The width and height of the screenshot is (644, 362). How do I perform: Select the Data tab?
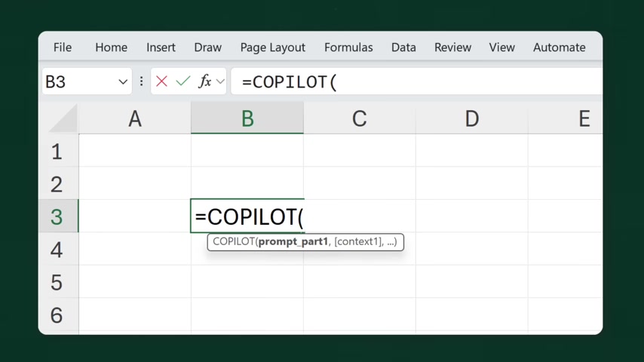[x=403, y=48]
